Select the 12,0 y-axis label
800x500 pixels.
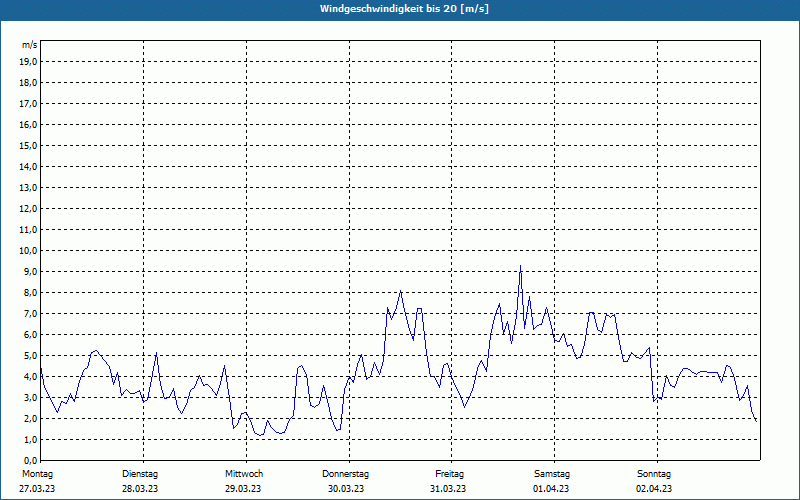(x=28, y=209)
